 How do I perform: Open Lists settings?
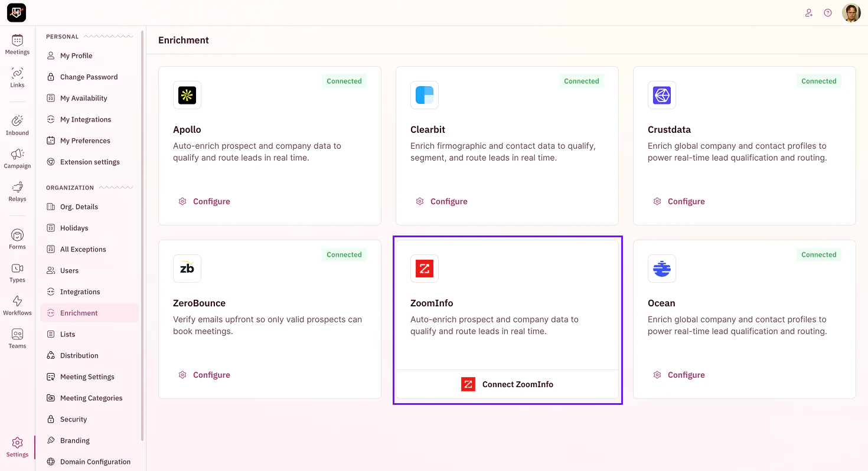(89, 334)
